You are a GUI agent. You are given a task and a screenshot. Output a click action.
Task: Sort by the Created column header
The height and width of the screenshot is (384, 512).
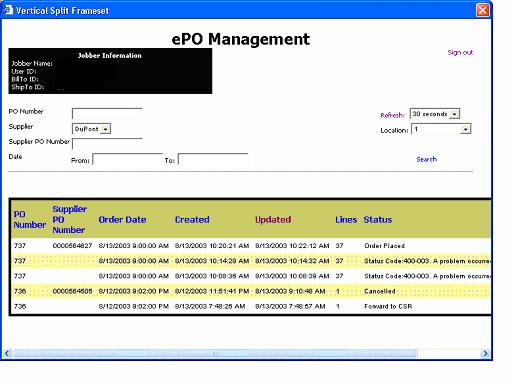192,220
